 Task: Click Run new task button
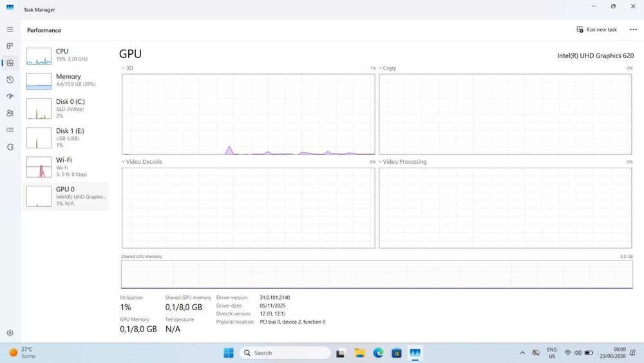click(x=597, y=30)
